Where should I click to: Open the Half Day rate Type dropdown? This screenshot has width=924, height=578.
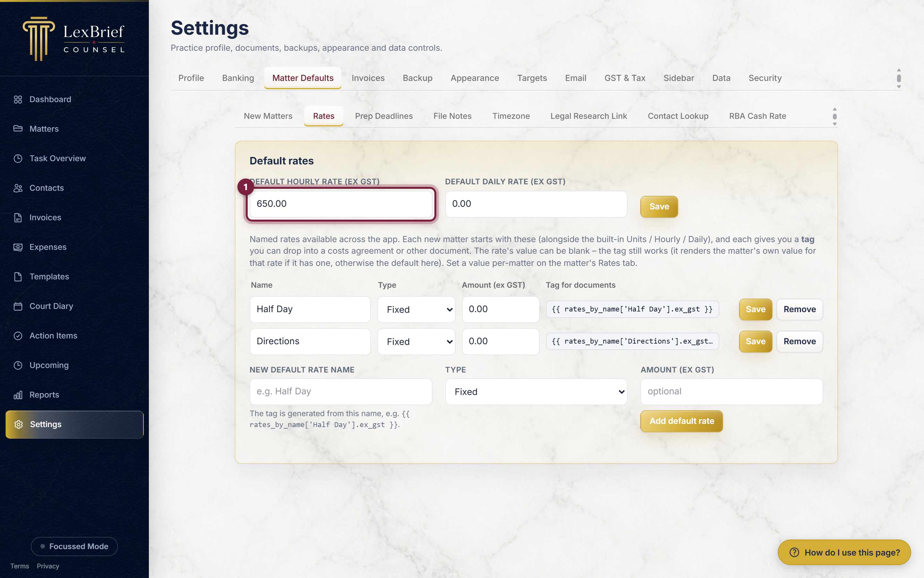click(416, 309)
